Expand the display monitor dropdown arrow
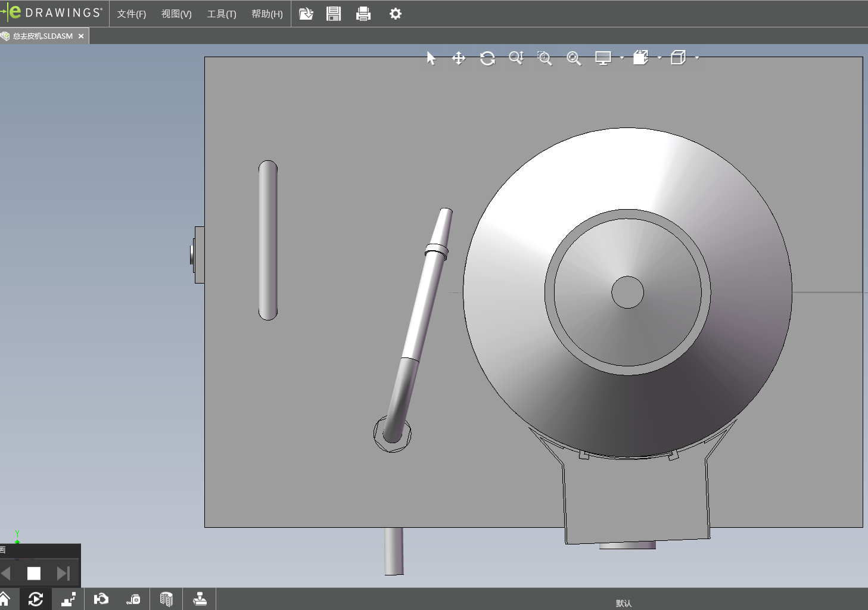The width and height of the screenshot is (868, 610). 622,58
